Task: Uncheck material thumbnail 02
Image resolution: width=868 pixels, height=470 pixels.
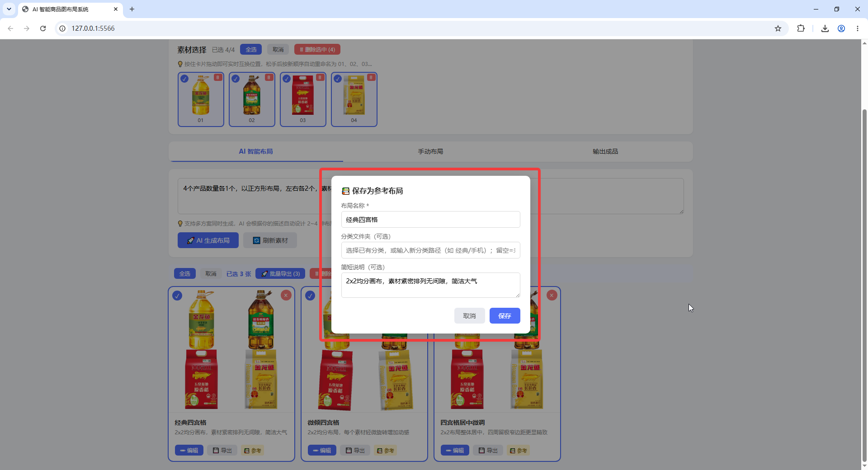Action: [x=236, y=79]
